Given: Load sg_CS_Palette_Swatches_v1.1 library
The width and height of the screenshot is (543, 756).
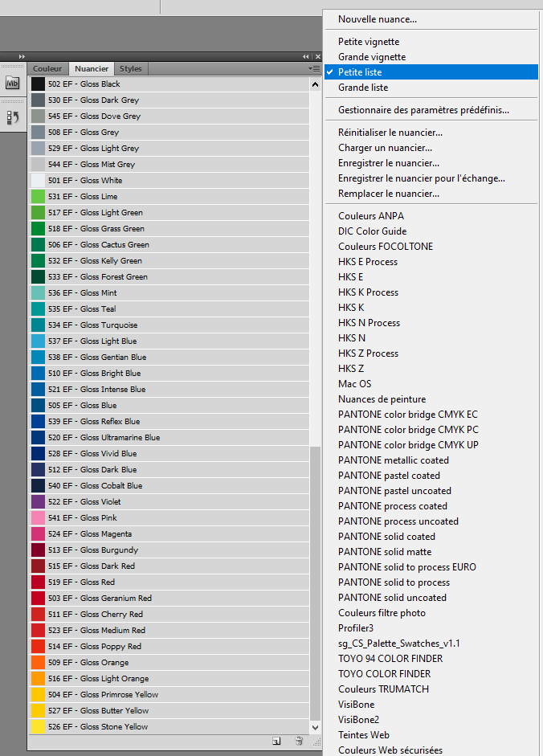Looking at the screenshot, I should click(398, 644).
